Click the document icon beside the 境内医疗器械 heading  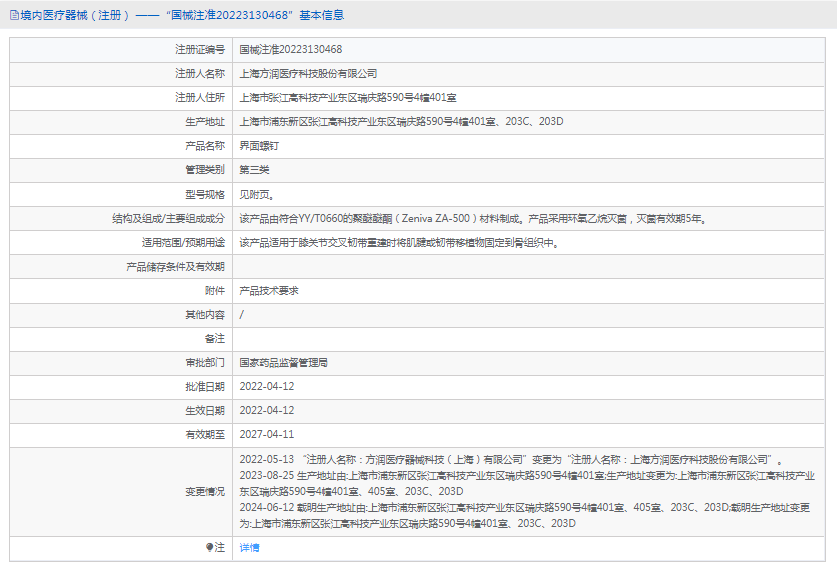click(14, 15)
